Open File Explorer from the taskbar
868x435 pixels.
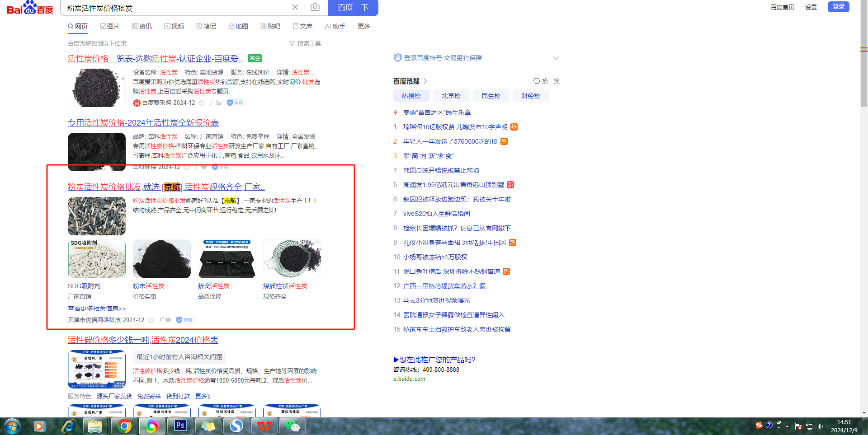pos(95,426)
